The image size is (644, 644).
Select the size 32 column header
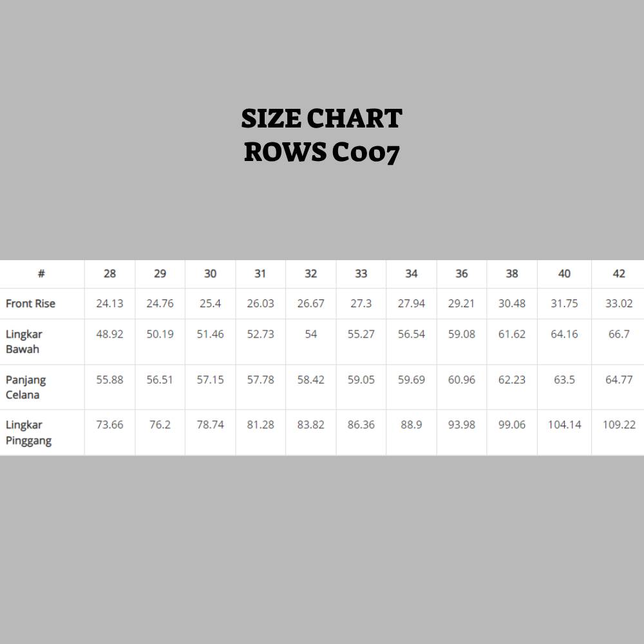[310, 274]
